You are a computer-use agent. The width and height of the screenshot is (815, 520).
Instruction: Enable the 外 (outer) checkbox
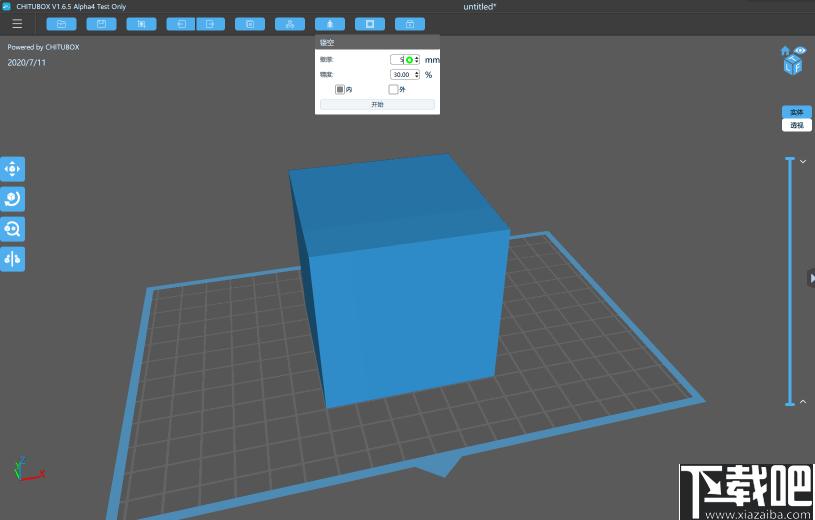coord(393,89)
